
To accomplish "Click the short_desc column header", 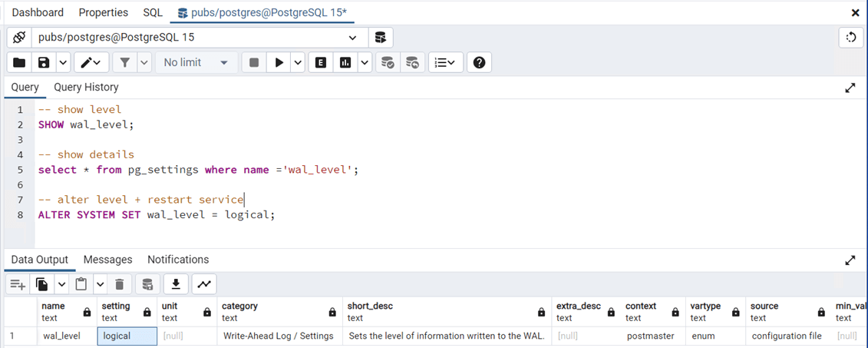I will pyautogui.click(x=447, y=312).
